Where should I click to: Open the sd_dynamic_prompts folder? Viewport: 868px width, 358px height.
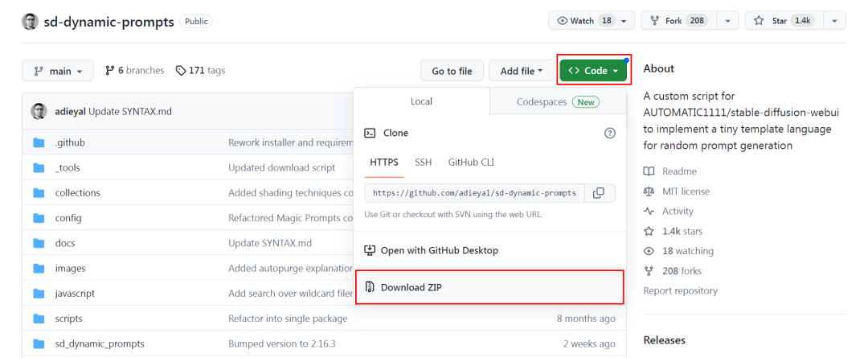100,344
